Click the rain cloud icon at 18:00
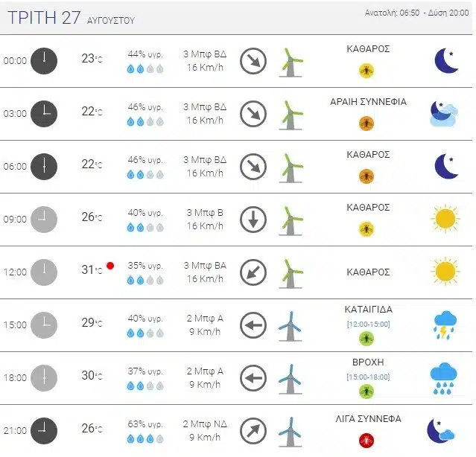The image size is (476, 457). pyautogui.click(x=444, y=378)
